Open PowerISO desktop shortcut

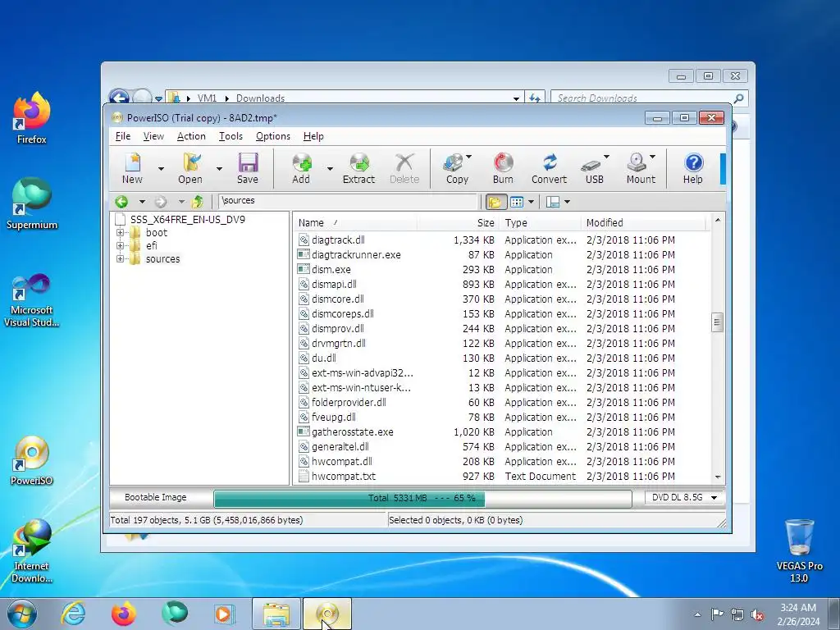[32, 461]
